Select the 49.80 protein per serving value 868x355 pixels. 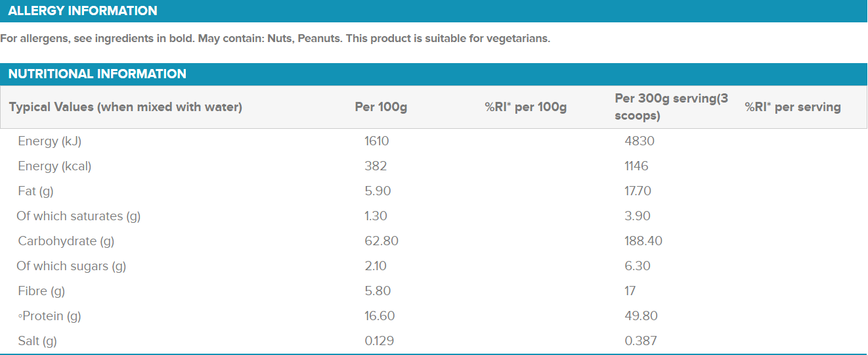[641, 316]
